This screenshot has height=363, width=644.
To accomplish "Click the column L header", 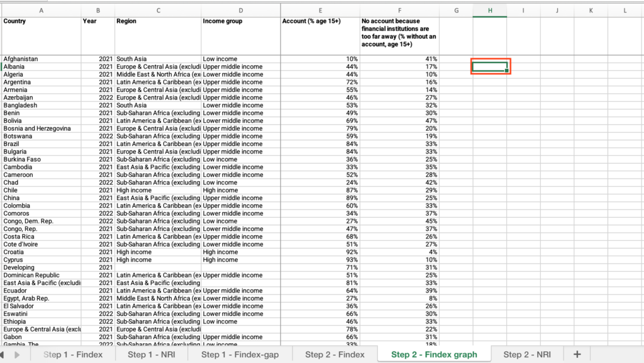I will click(625, 11).
